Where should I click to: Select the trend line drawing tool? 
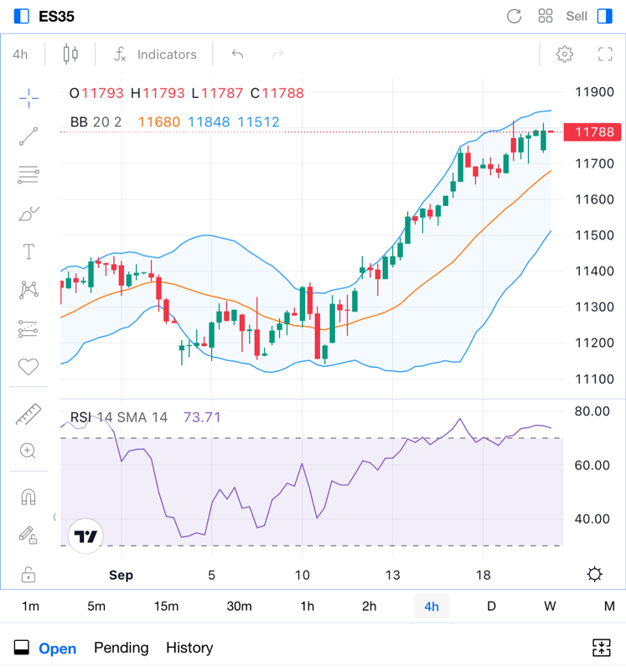(x=28, y=137)
